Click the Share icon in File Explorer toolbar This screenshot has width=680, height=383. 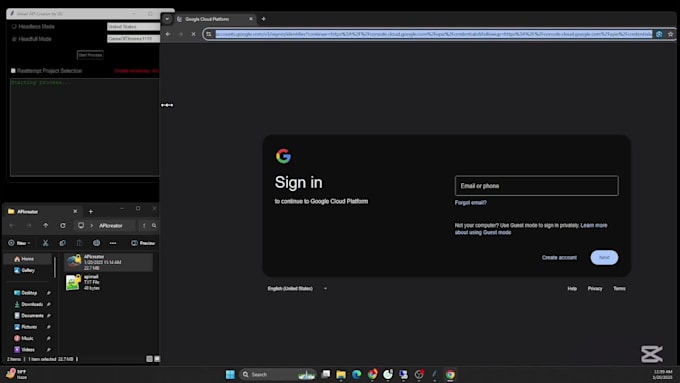click(96, 243)
